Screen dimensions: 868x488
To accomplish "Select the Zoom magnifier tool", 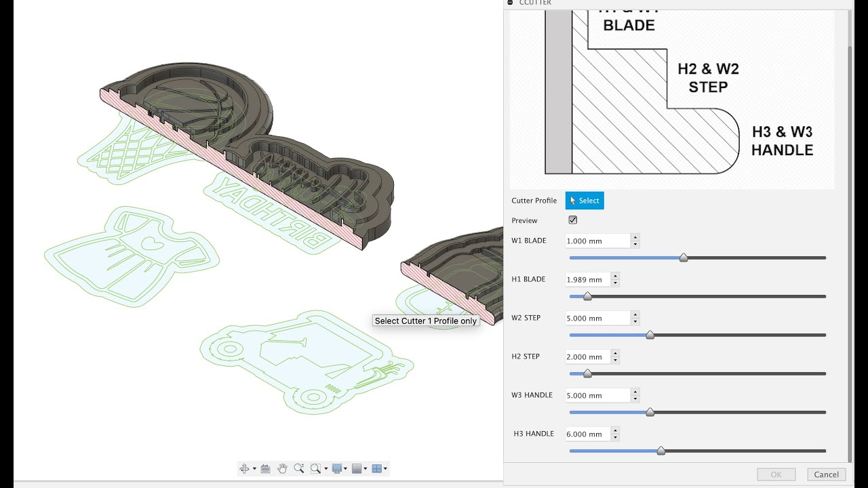I will point(299,468).
